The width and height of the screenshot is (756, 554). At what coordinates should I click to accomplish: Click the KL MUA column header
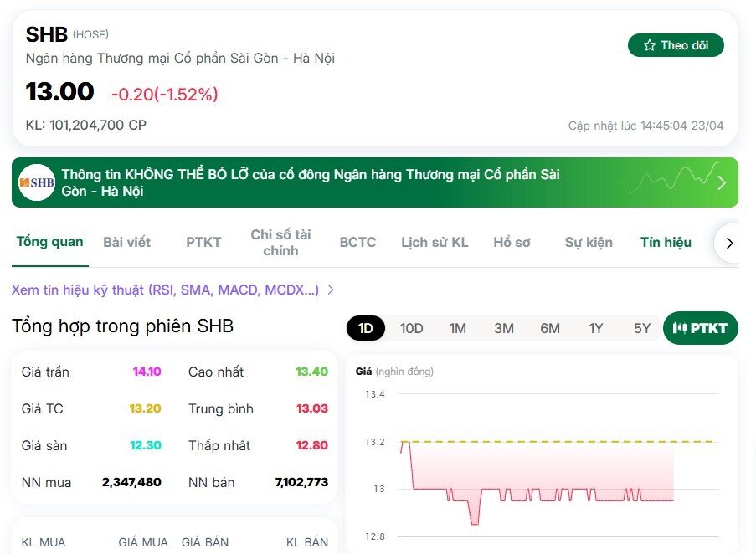(44, 542)
